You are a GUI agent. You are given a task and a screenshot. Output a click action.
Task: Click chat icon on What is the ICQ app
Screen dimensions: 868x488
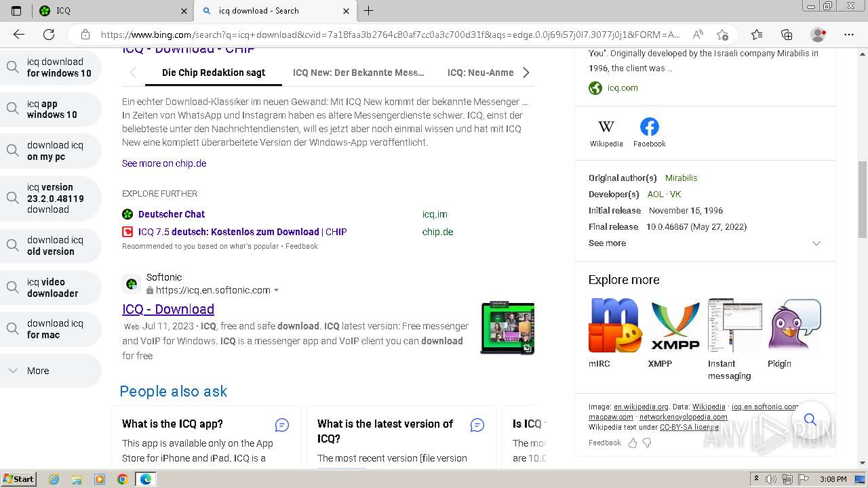[x=282, y=425]
